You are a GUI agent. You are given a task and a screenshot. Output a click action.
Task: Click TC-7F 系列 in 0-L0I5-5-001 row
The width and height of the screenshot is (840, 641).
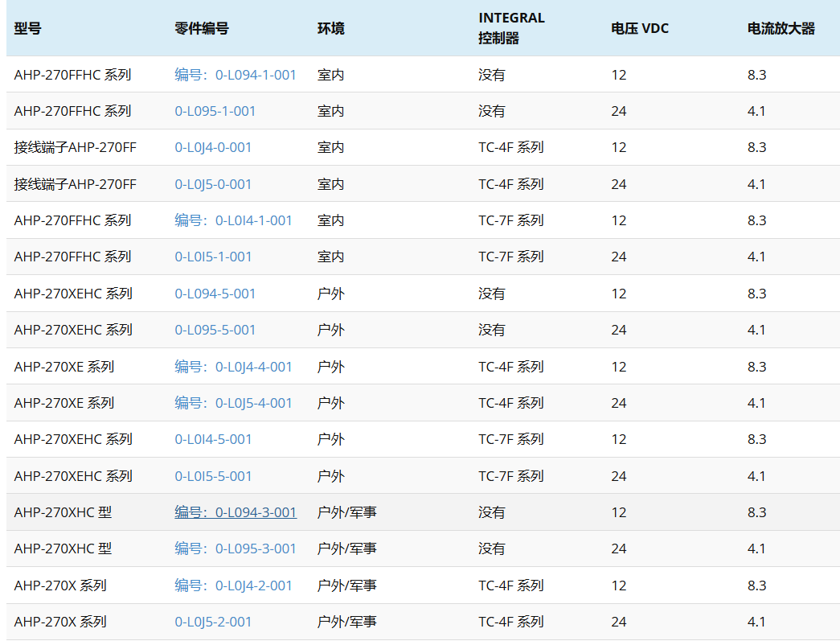coord(511,476)
